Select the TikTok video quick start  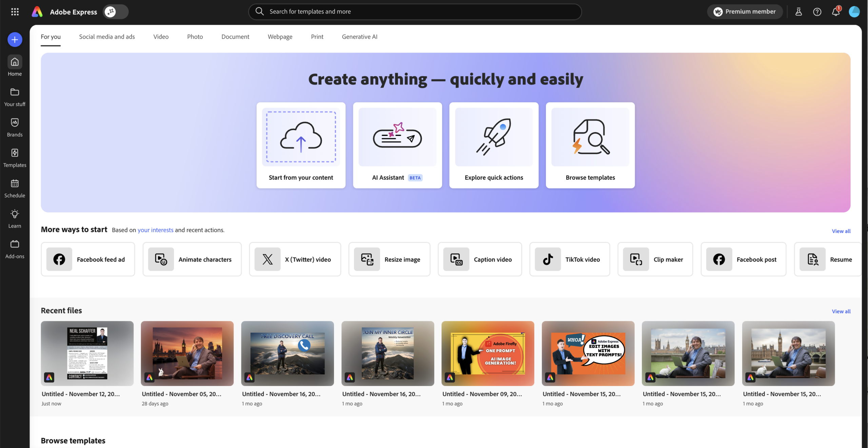569,259
